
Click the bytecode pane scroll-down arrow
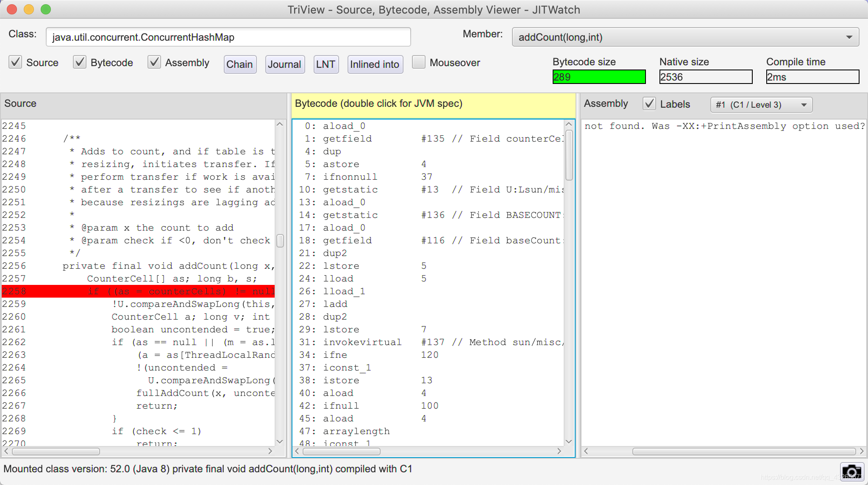569,441
